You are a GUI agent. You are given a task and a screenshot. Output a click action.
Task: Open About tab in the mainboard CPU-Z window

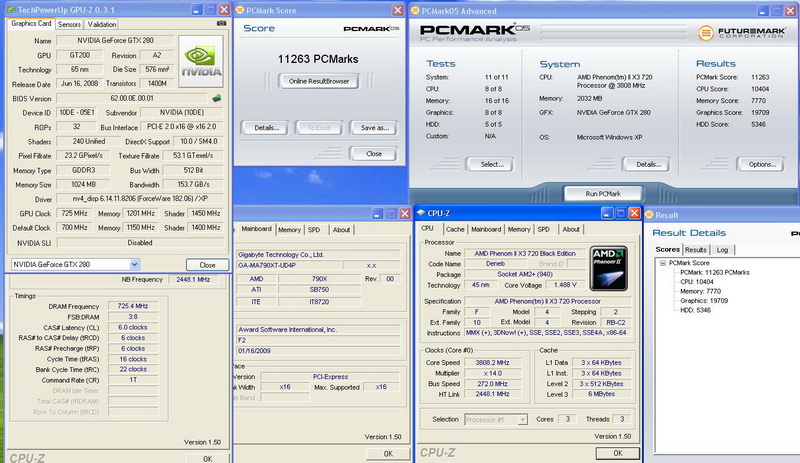point(341,230)
